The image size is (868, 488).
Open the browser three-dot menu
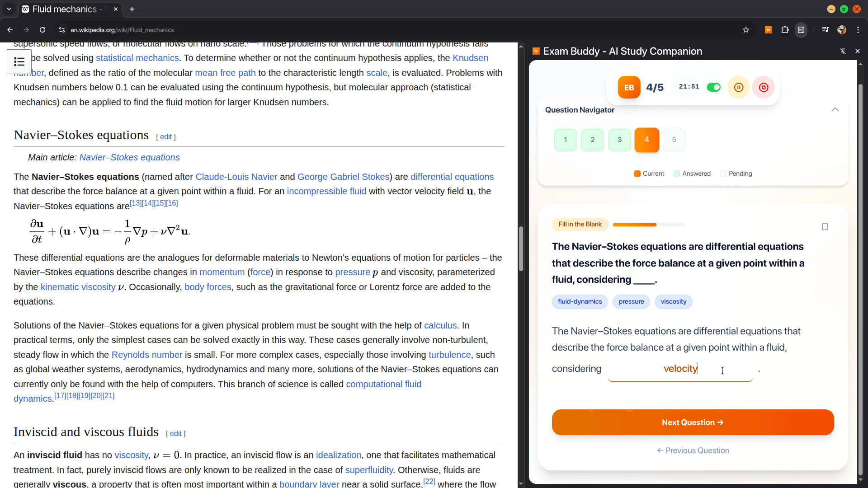click(x=858, y=30)
